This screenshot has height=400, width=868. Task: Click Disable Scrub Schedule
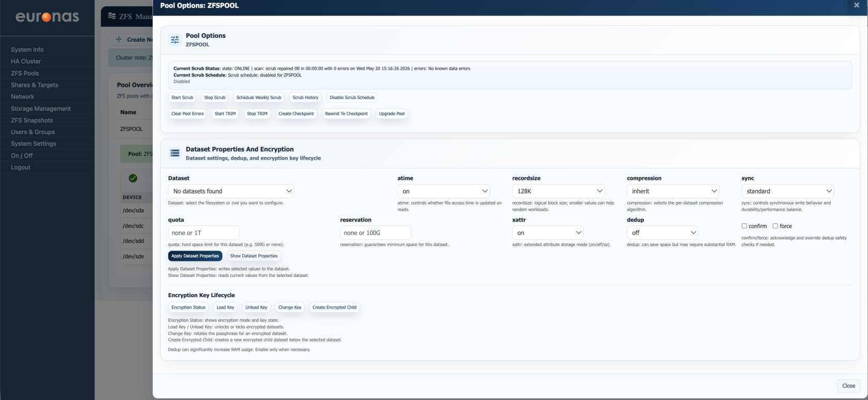click(352, 98)
